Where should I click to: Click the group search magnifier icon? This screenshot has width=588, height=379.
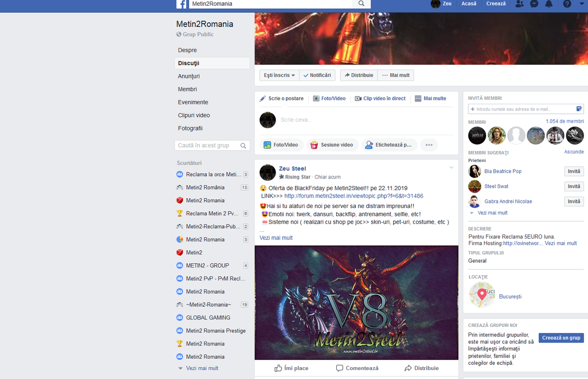click(243, 145)
